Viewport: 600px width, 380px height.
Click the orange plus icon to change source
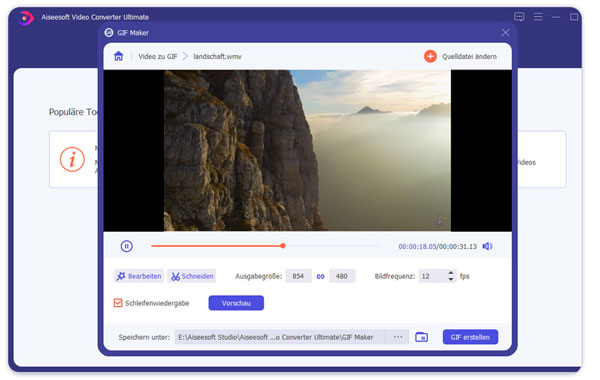pyautogui.click(x=430, y=56)
